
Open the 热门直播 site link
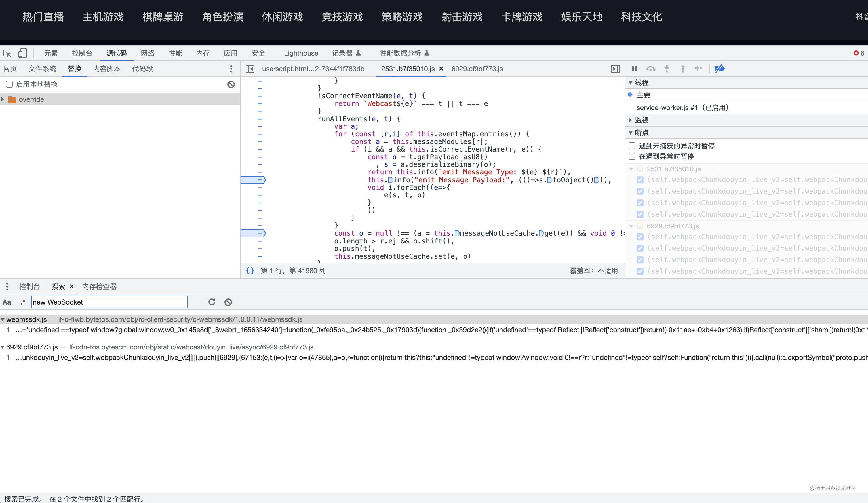[x=43, y=16]
